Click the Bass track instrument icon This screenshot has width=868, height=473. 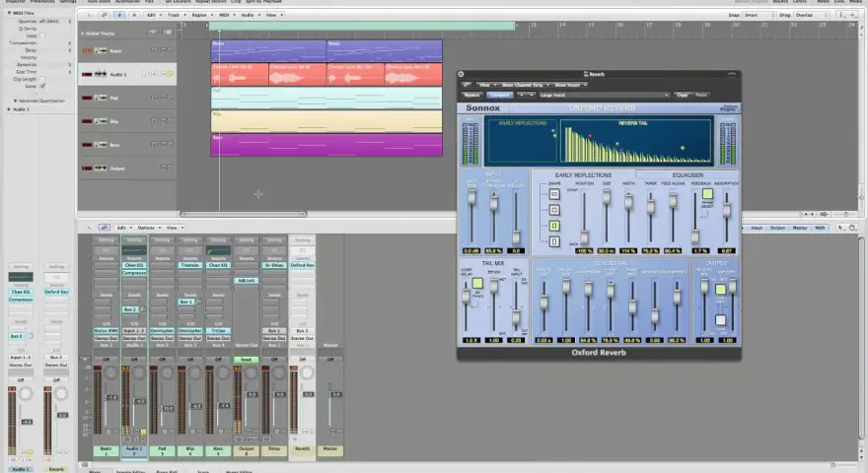click(101, 145)
